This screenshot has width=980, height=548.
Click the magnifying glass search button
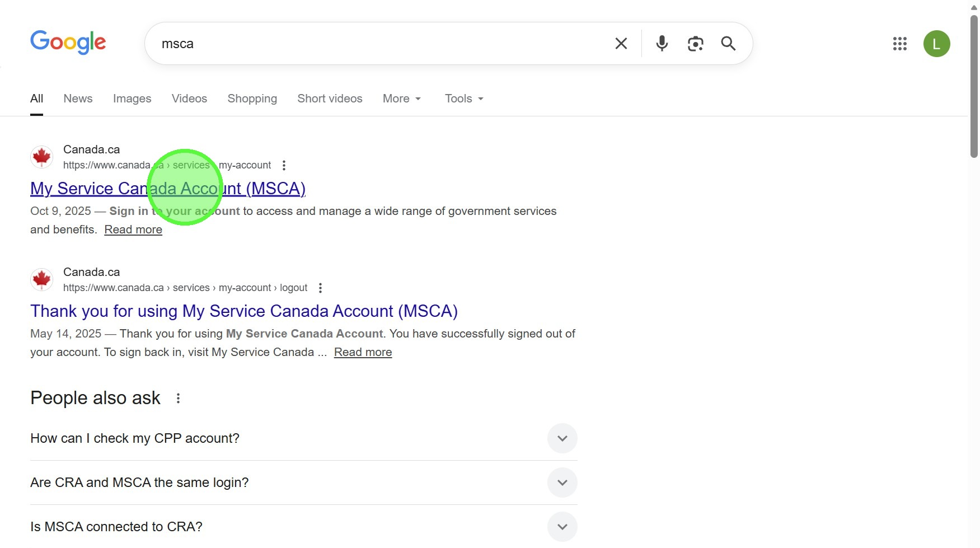tap(728, 44)
